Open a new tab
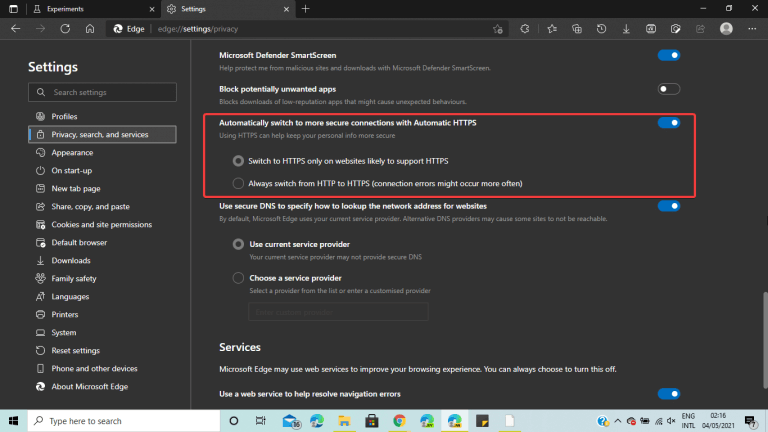This screenshot has width=768, height=432. [x=306, y=9]
